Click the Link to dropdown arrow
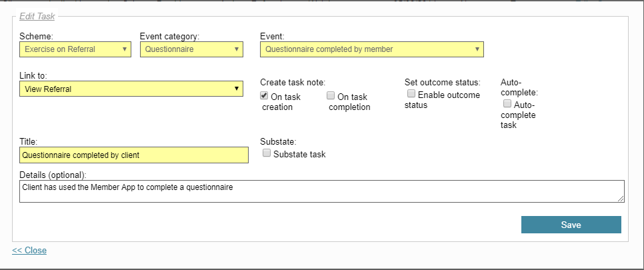 point(237,89)
